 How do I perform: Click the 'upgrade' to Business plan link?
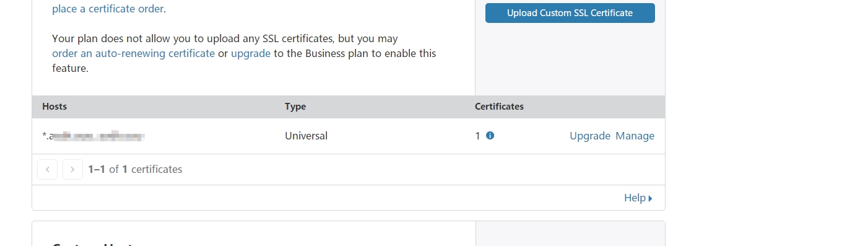(251, 53)
